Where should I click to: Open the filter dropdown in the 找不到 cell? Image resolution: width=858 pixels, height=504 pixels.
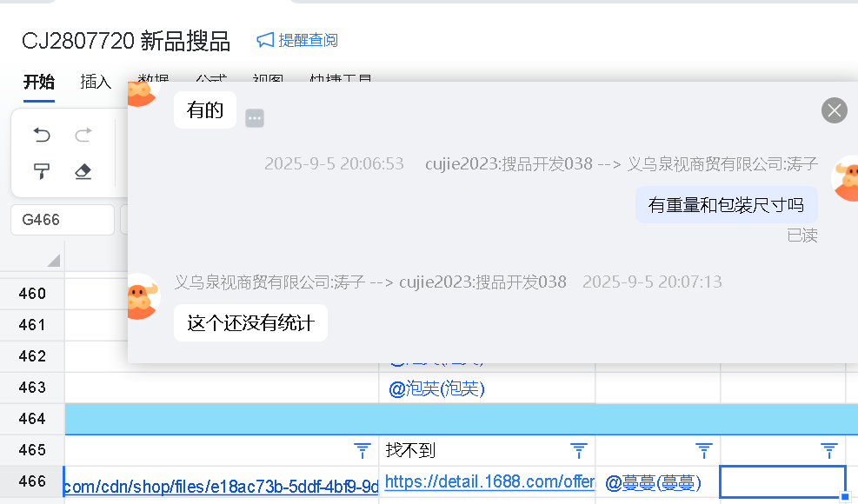578,450
